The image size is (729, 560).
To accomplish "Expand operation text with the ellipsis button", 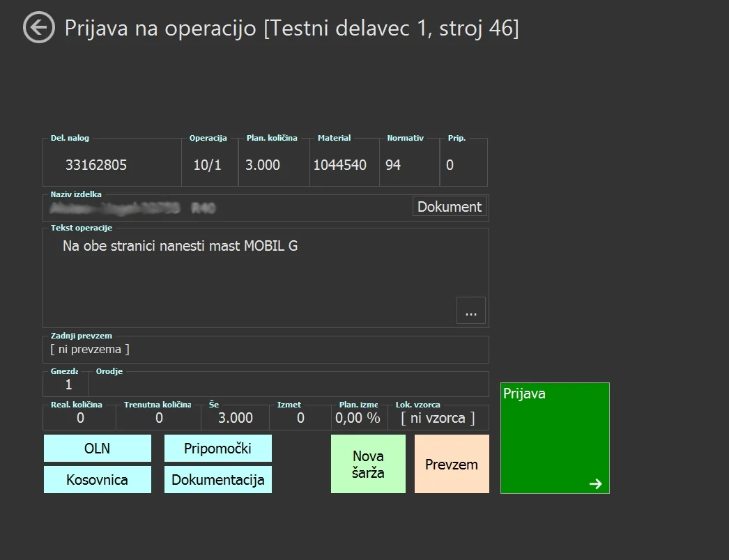I will (471, 310).
